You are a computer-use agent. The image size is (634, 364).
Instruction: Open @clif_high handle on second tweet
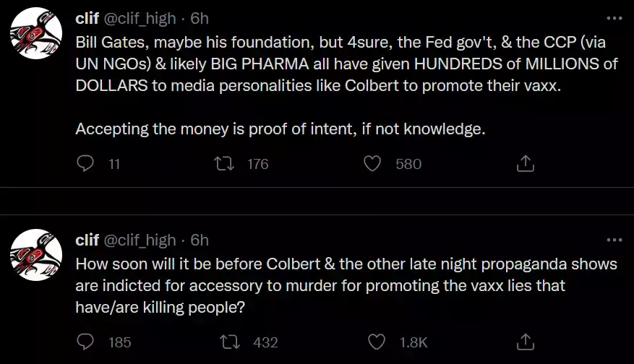(140, 240)
